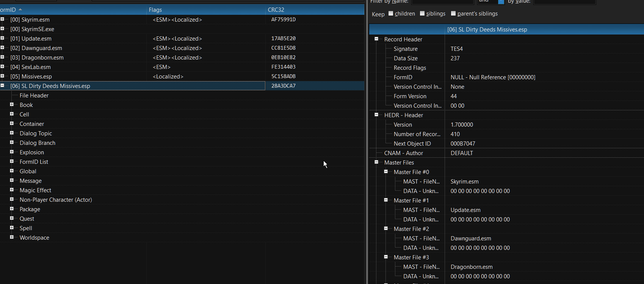Select the Next Object ID value 000B7047
This screenshot has width=644, height=284.
pos(463,144)
